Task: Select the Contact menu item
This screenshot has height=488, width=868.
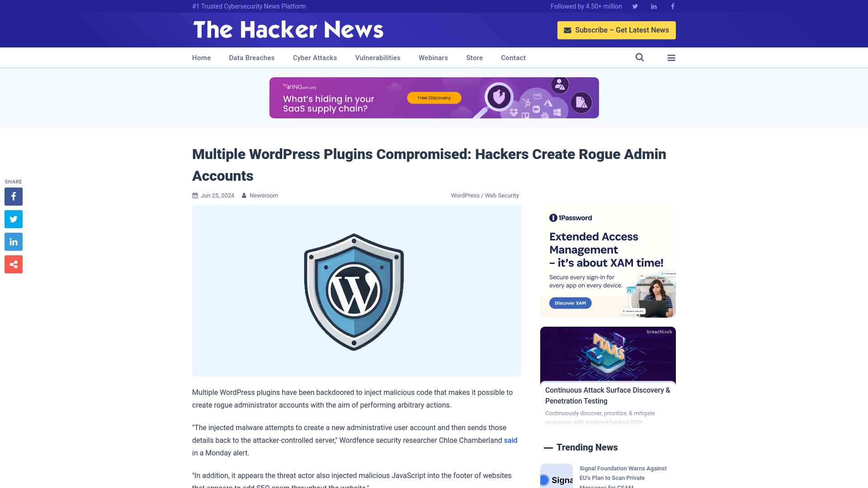Action: (513, 57)
